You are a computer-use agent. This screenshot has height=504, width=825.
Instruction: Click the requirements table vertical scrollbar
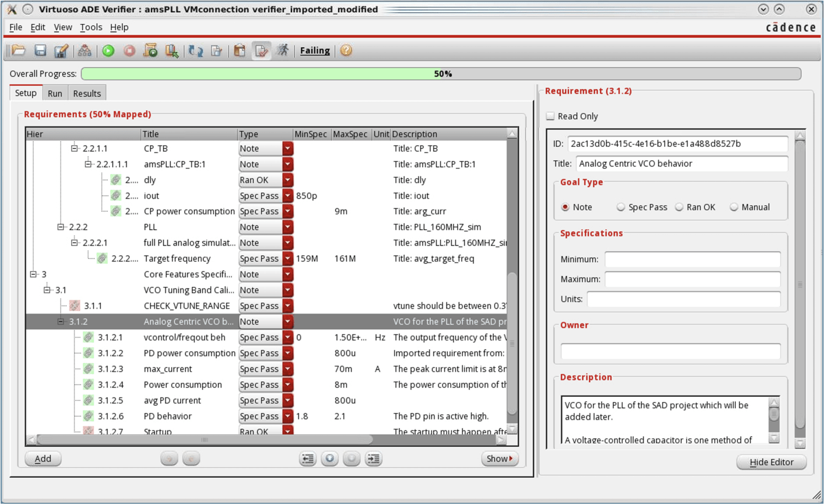[x=512, y=345]
